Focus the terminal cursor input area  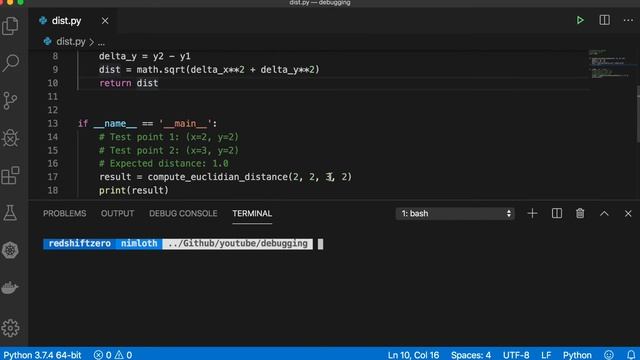[x=320, y=244]
